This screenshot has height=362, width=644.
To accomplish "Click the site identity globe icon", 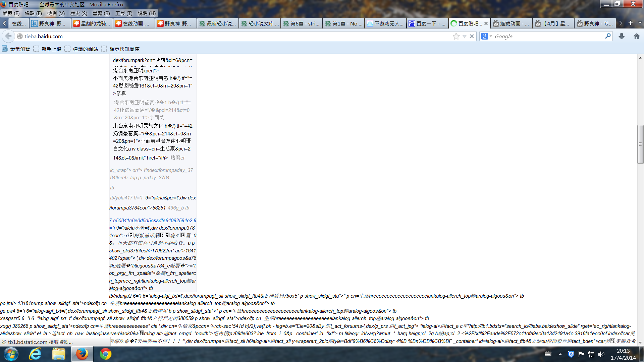I will point(20,36).
